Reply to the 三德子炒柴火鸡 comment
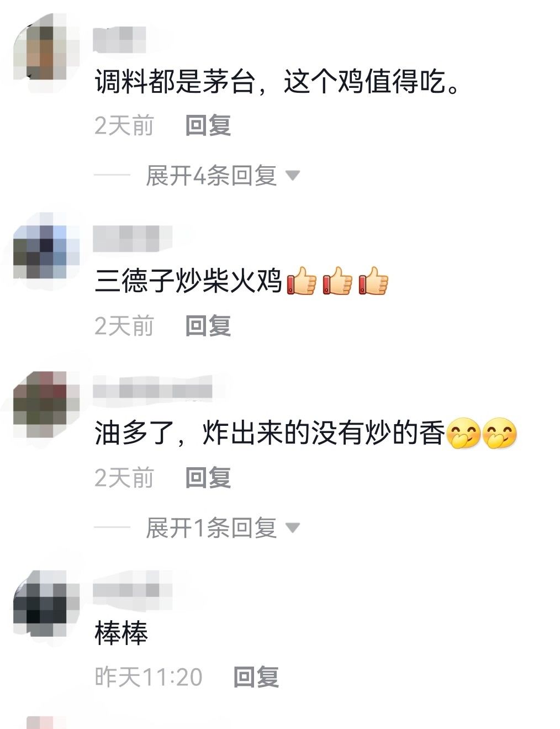This screenshot has width=560, height=729. (208, 326)
